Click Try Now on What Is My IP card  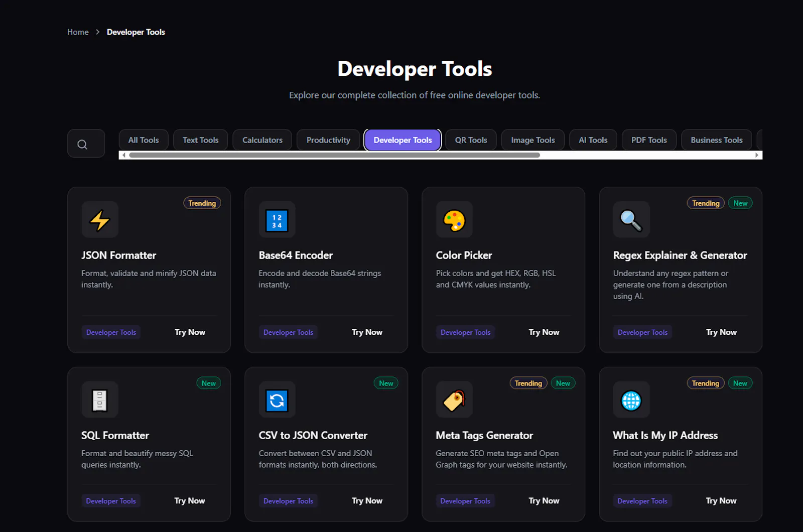click(x=721, y=501)
